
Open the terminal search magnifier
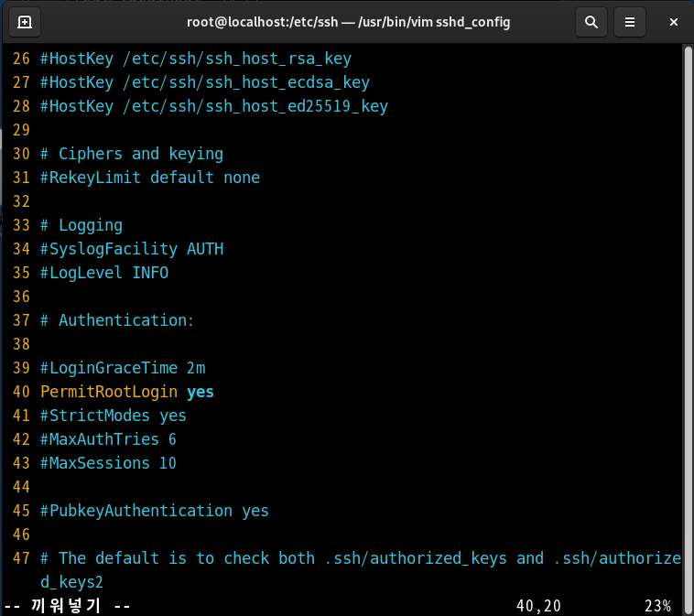pos(591,22)
